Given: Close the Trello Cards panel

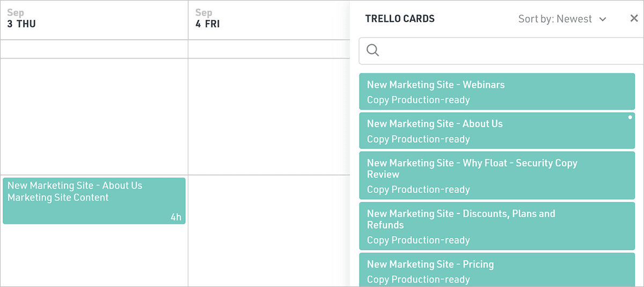Looking at the screenshot, I should (x=634, y=19).
